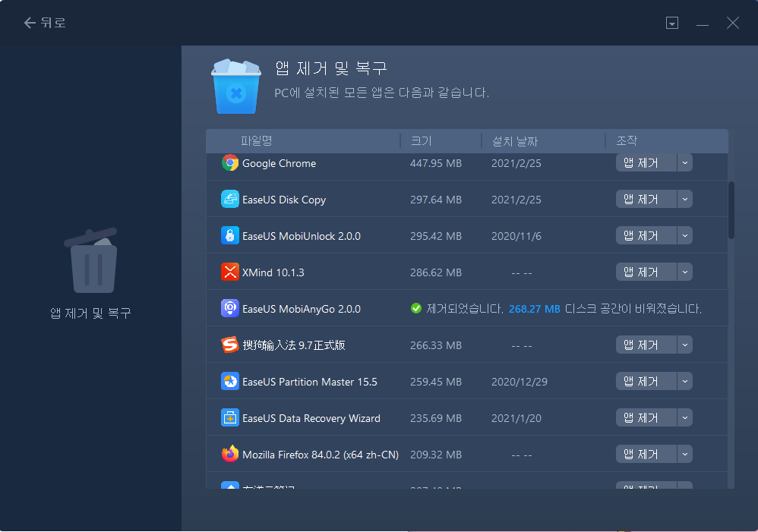Click the EaseUS MobiUnlock lock icon
This screenshot has width=758, height=532.
[230, 235]
